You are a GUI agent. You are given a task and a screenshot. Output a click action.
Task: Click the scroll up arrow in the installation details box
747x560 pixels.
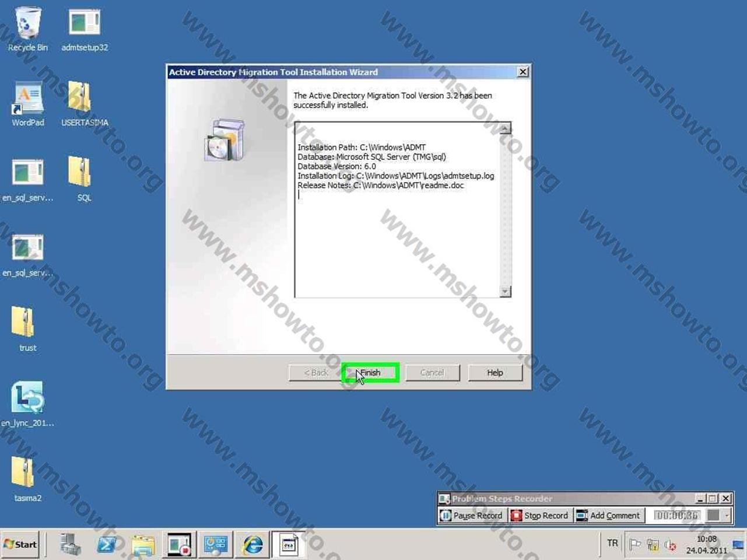(505, 128)
